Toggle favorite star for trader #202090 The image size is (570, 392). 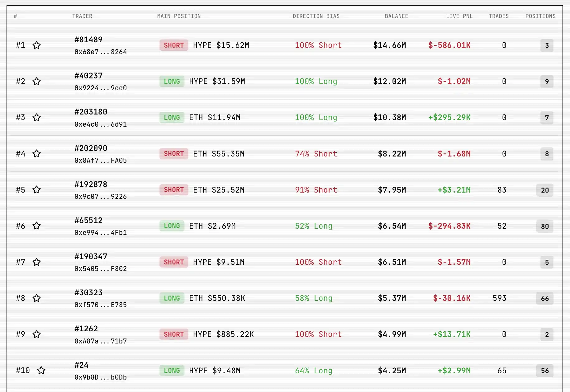37,154
